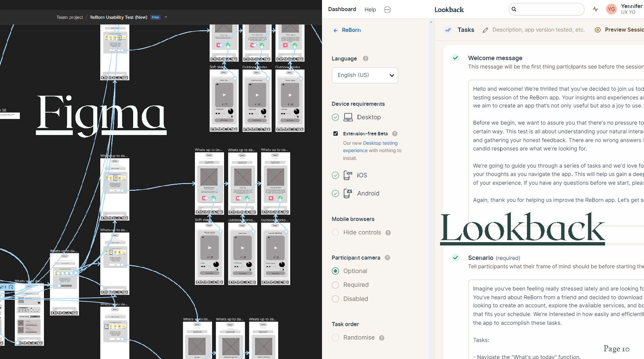Click the Desktop laptop icon
Viewport: 644px width, 359px height.
348,117
